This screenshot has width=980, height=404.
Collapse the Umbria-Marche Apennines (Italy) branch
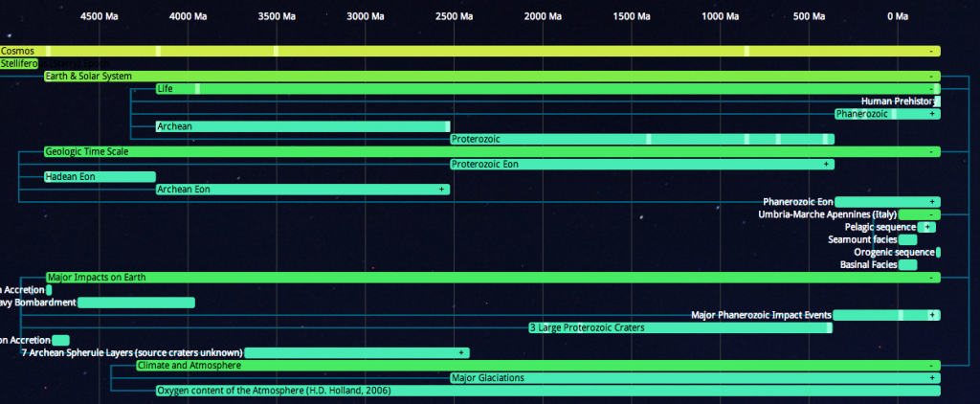tap(931, 214)
